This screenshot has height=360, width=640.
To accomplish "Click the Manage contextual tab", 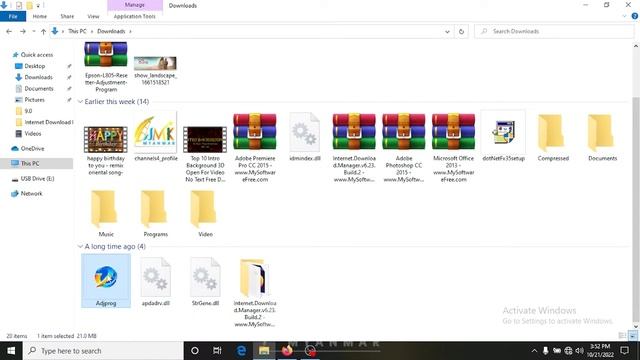I will click(x=135, y=5).
